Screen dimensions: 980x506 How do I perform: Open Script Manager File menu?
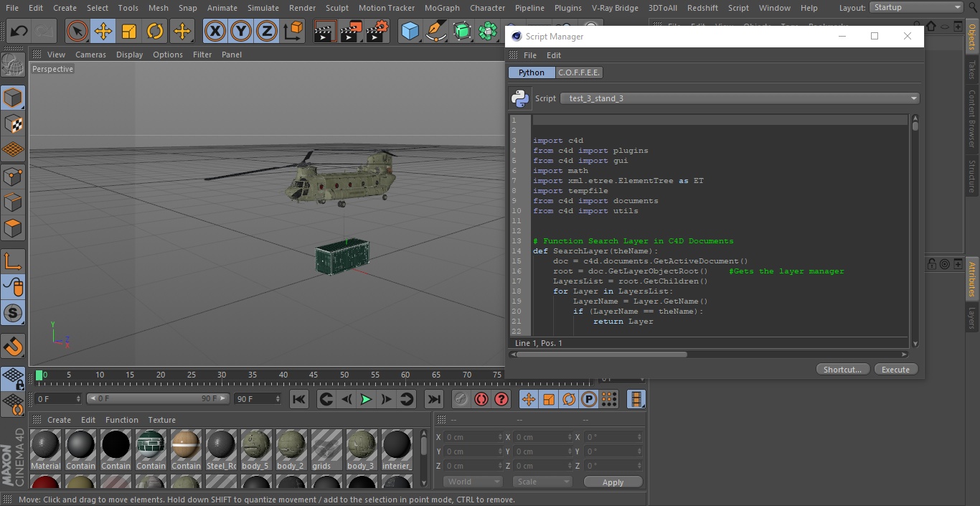[x=530, y=55]
